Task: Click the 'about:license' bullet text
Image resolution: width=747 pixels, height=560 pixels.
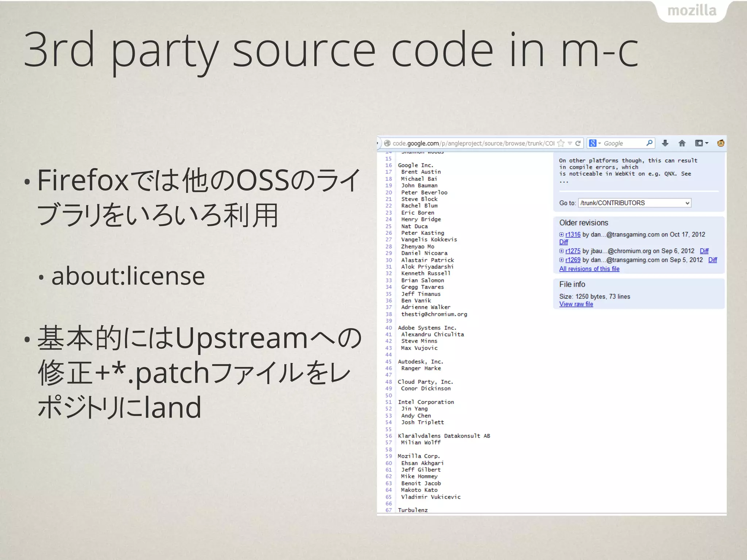Action: coord(128,276)
